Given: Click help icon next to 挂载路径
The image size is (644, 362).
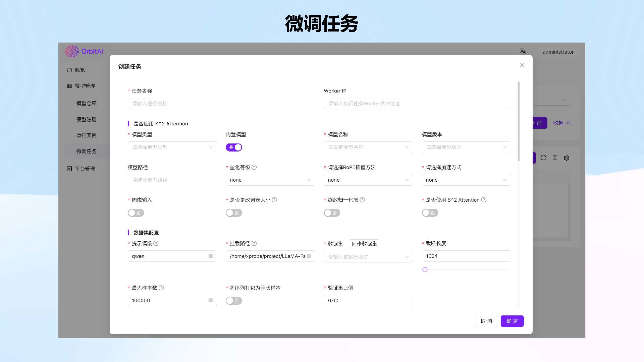Looking at the screenshot, I should tap(254, 244).
